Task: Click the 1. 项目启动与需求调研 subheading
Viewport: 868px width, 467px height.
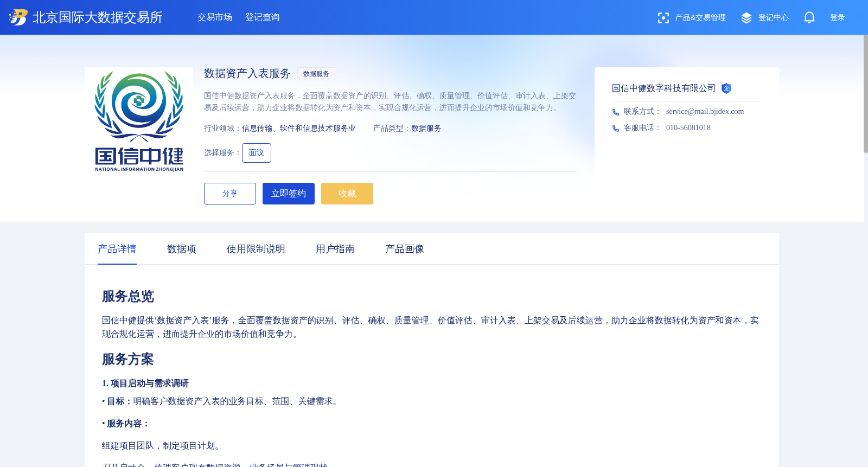Action: [x=145, y=383]
